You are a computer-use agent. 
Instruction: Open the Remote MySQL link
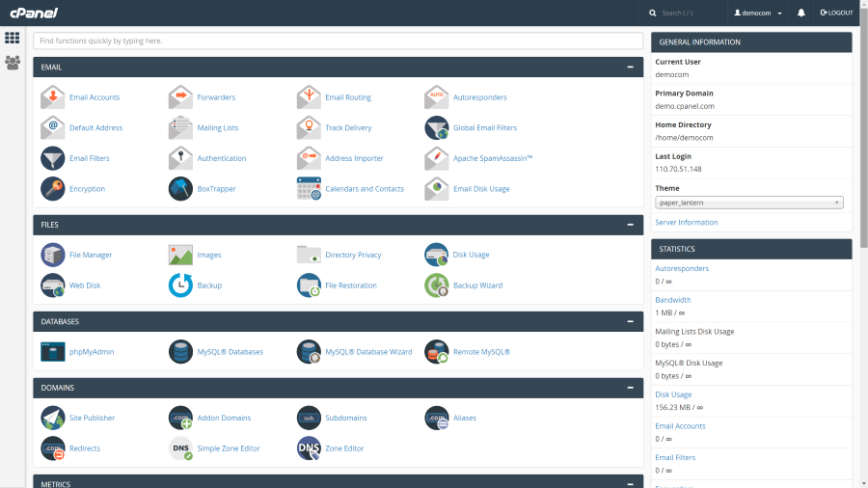tap(481, 352)
